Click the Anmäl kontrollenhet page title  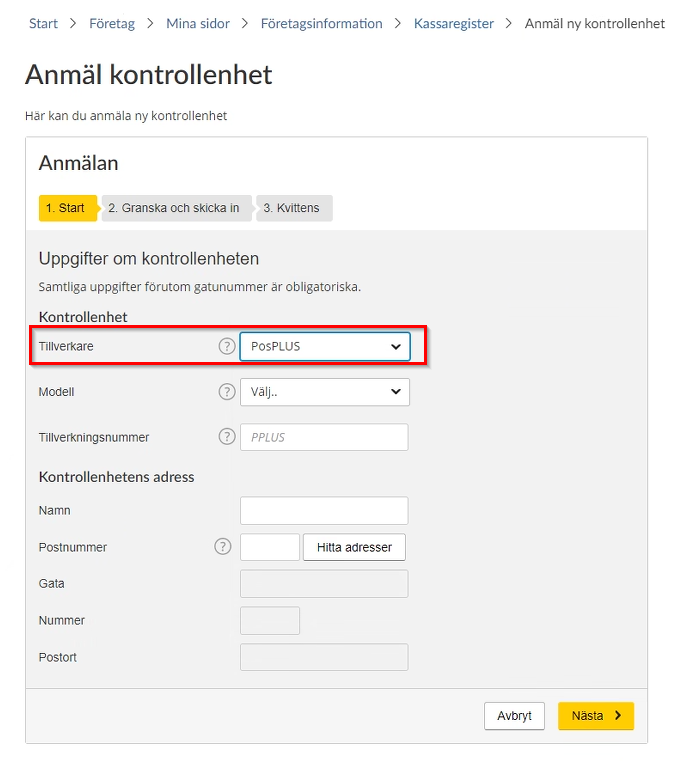(149, 75)
